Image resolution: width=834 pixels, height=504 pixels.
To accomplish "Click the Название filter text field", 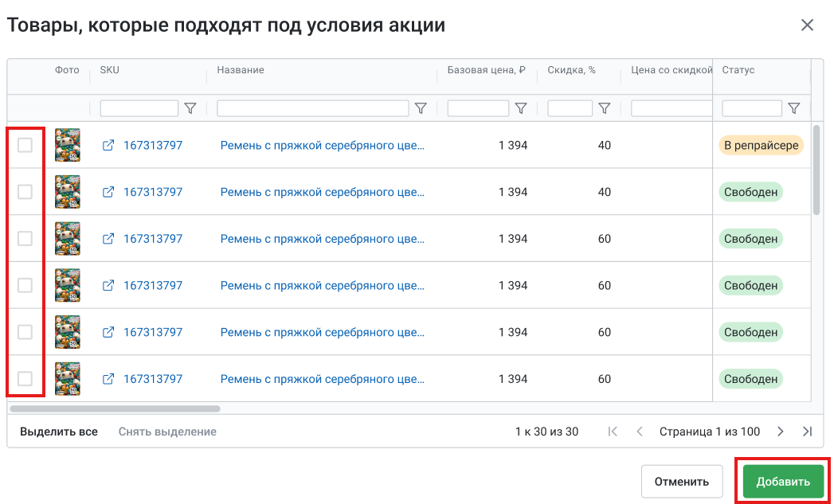I will [x=313, y=108].
